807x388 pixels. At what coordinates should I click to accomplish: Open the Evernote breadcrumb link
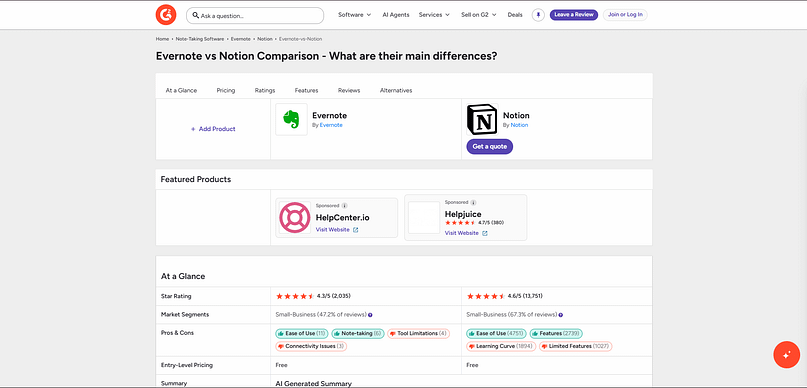241,39
